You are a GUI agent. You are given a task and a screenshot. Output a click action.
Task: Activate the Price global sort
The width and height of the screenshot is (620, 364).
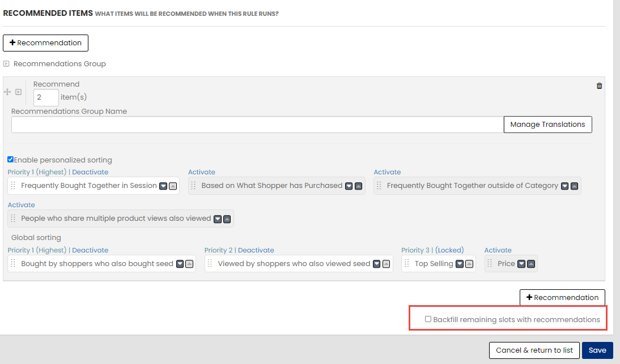coord(498,250)
